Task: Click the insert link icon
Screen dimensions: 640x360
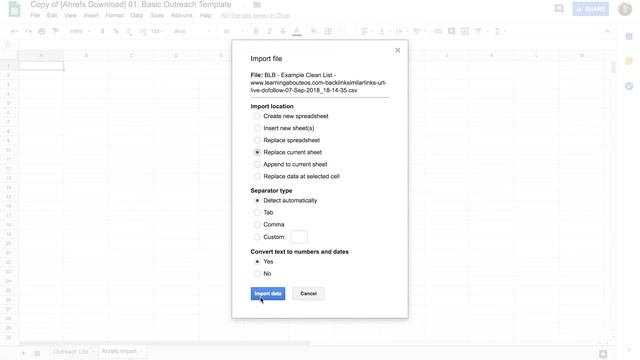Action: pyautogui.click(x=438, y=31)
